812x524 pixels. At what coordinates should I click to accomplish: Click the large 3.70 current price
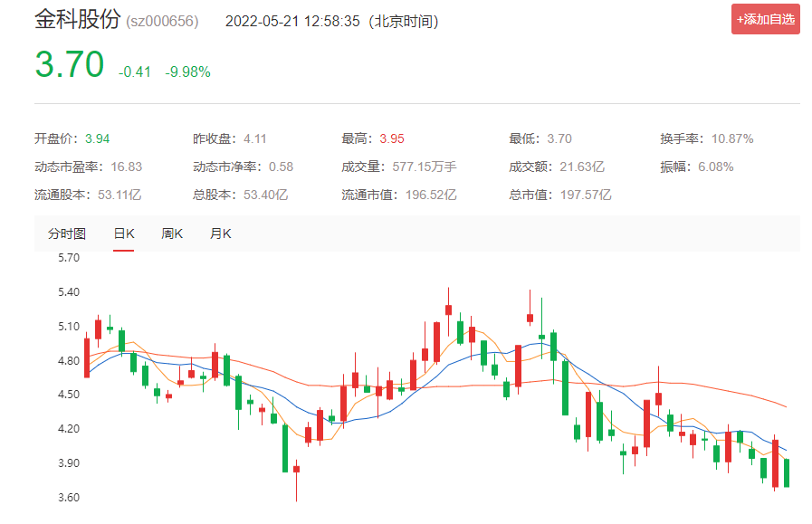click(69, 66)
